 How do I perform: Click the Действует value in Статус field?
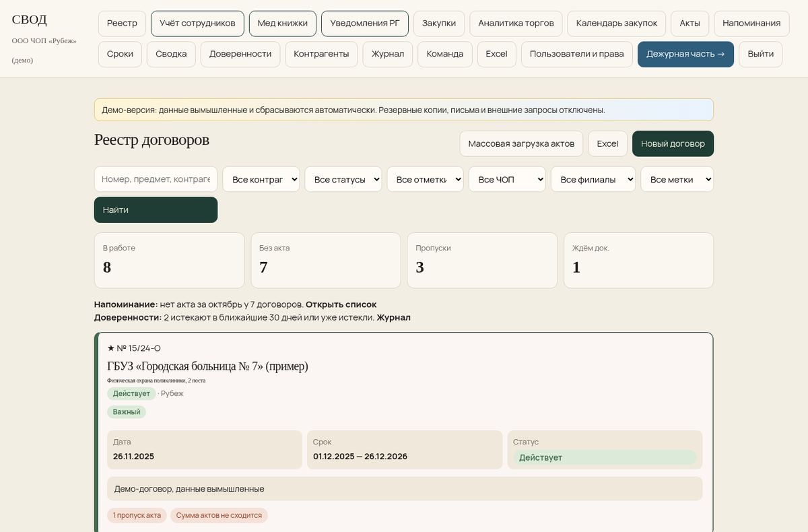pos(605,457)
